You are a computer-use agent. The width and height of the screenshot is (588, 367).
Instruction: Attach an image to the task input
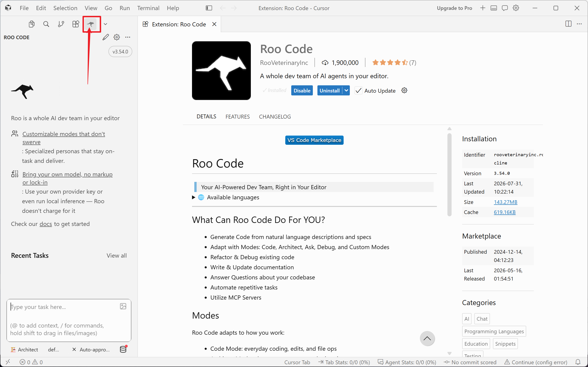(x=123, y=306)
